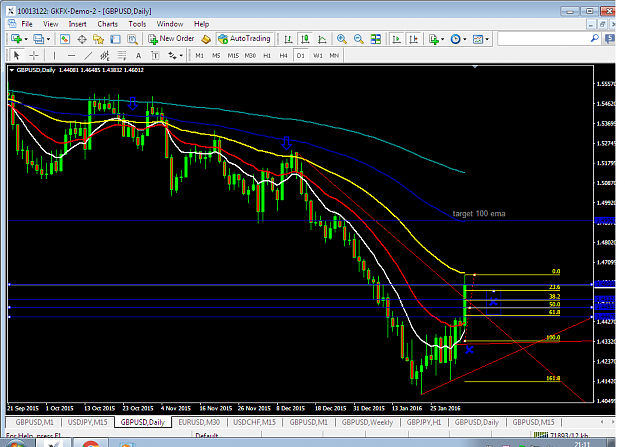The height and width of the screenshot is (447, 625).
Task: Switch to line chart display
Action: point(322,39)
